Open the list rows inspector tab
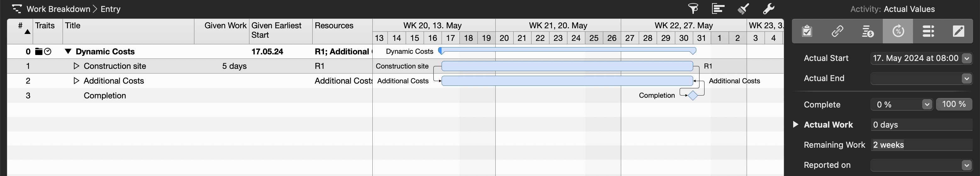This screenshot has height=176, width=980. point(928,31)
